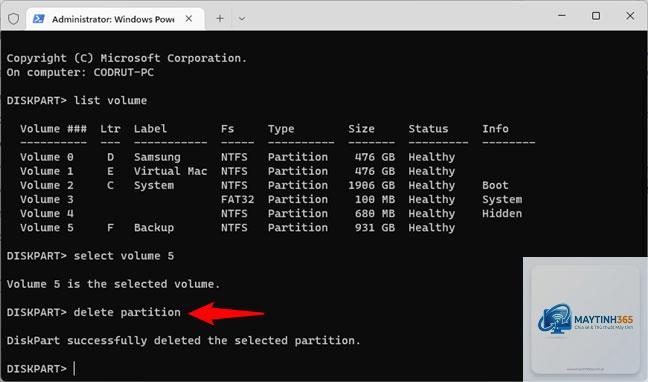Click the 'Fs' column header

point(227,129)
